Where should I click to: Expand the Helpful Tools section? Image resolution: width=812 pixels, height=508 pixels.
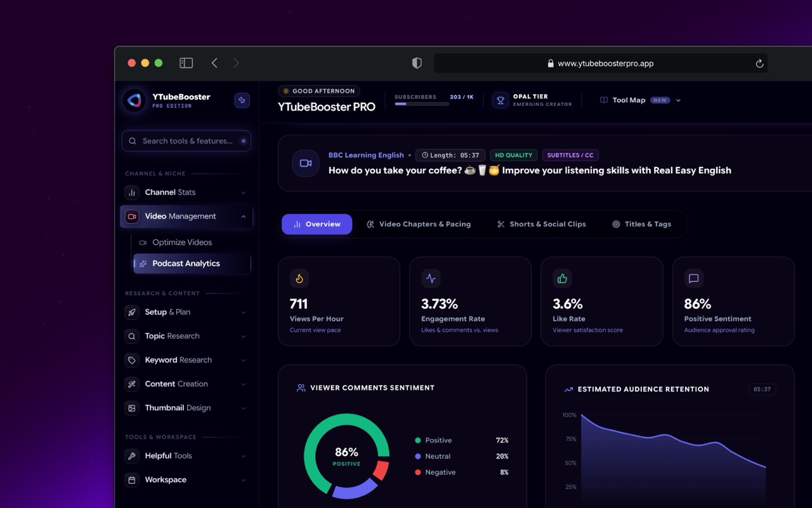(244, 456)
